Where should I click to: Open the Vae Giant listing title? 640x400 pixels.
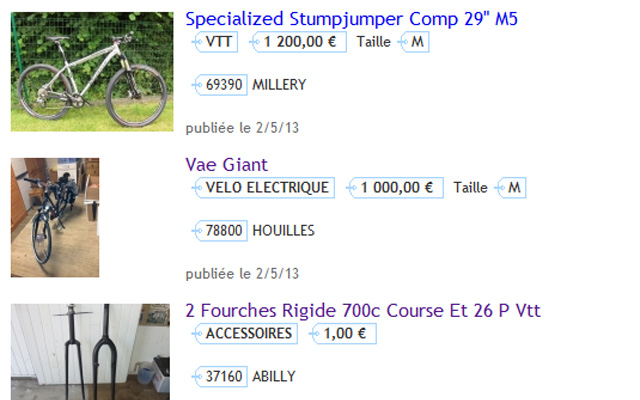[x=226, y=165]
